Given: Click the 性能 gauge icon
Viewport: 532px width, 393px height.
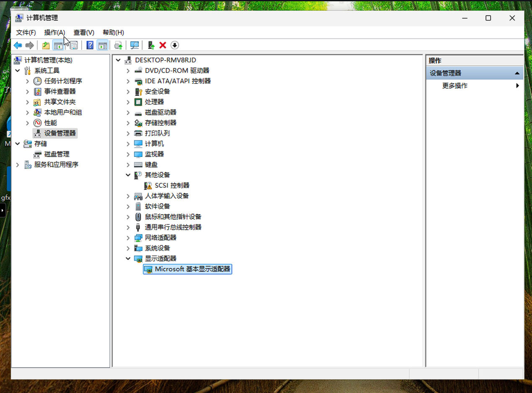Looking at the screenshot, I should click(x=38, y=123).
